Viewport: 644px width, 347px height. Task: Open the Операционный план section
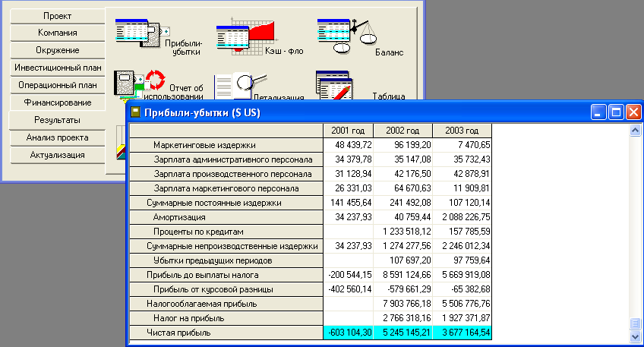pyautogui.click(x=57, y=85)
